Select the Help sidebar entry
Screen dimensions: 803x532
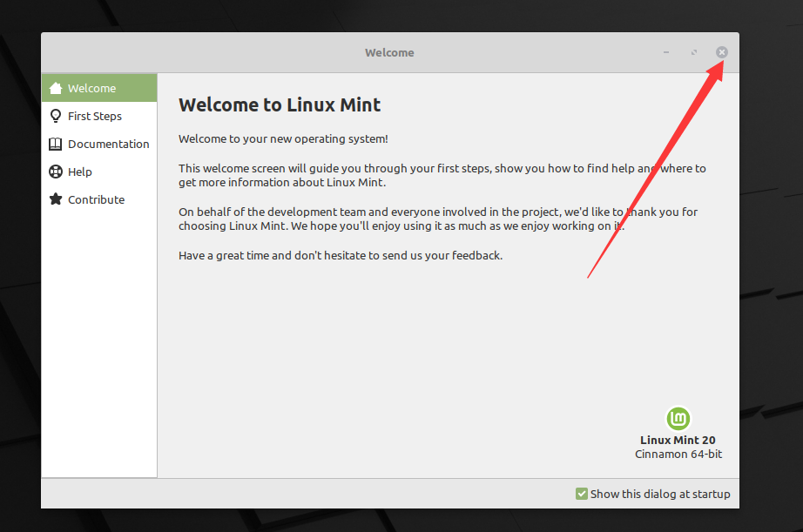[x=79, y=171]
